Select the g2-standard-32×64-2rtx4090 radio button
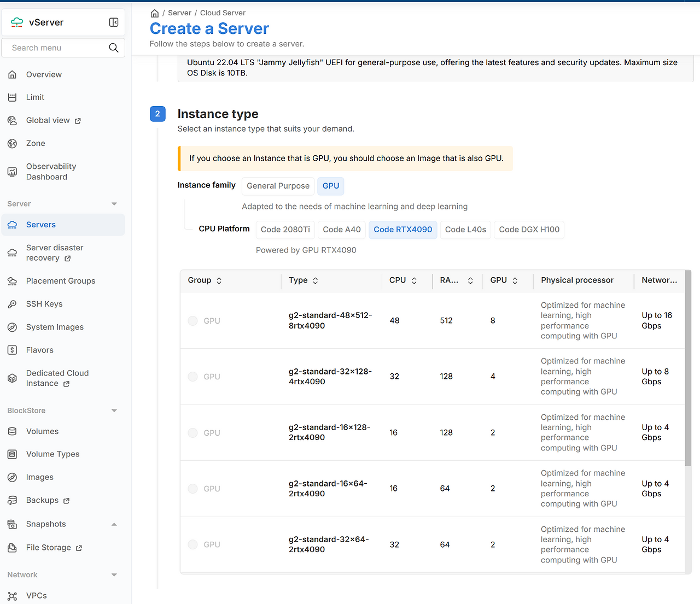This screenshot has width=700, height=604. [192, 544]
